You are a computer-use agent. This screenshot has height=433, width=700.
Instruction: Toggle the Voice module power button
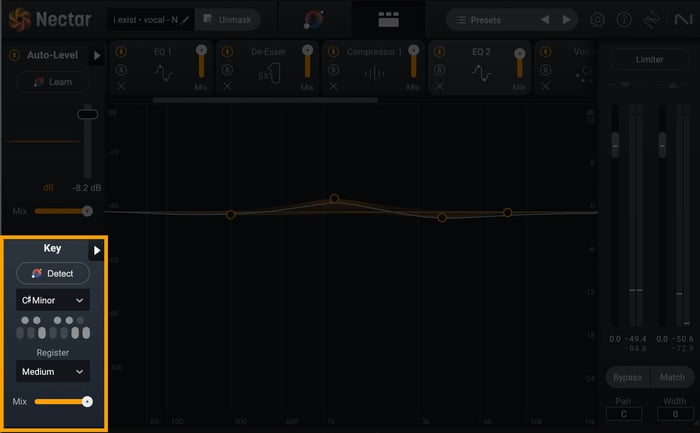[x=546, y=52]
